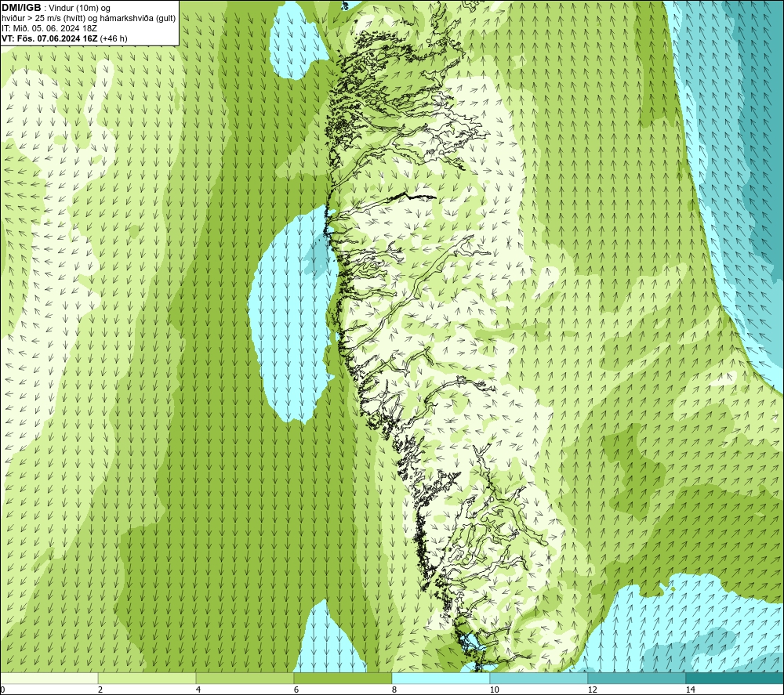784x695 pixels.
Task: Click the 'hviður > 25 m/s' legend line
Action: 89,19
